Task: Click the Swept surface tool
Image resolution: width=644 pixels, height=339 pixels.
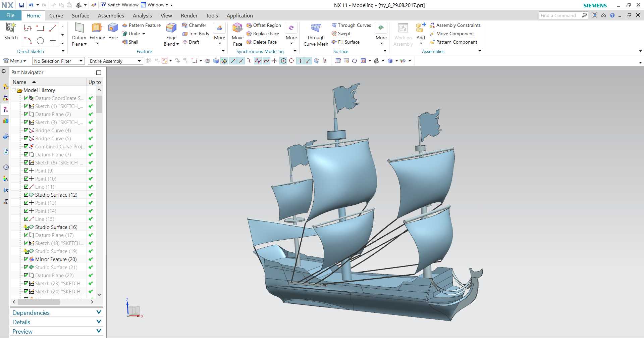Action: coord(341,34)
